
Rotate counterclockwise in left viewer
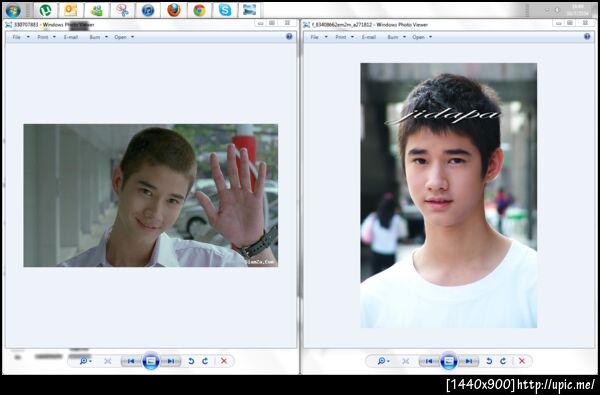coord(191,361)
